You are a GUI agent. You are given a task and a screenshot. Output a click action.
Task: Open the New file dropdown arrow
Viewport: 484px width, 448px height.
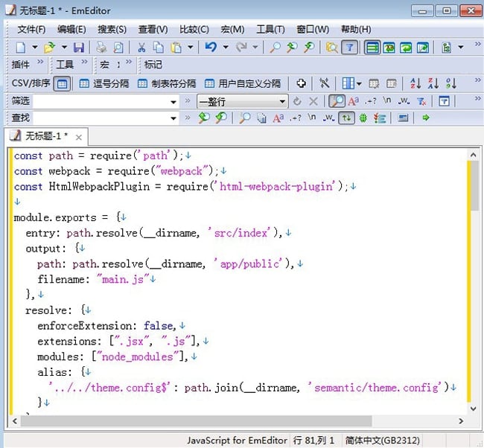(34, 48)
